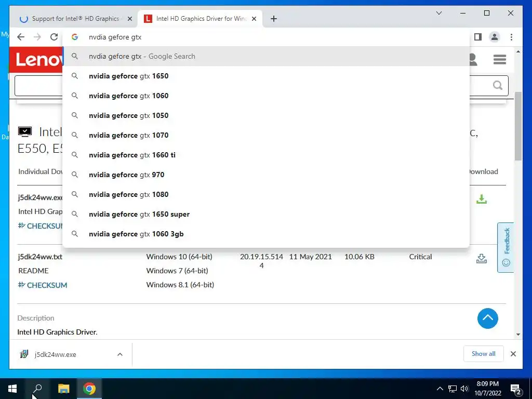Choose suggestion nvidia geforce gtx 1650 super
The width and height of the screenshot is (532, 399).
coord(265,214)
